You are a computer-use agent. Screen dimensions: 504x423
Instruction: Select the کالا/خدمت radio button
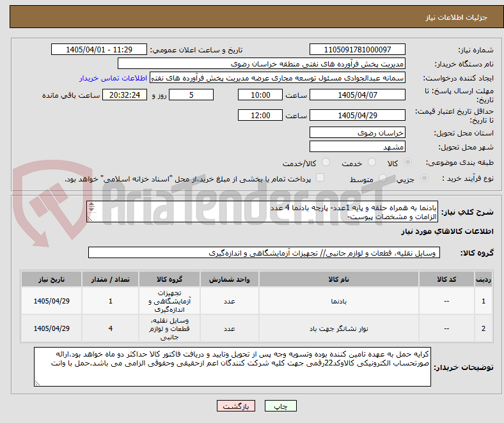point(326,162)
